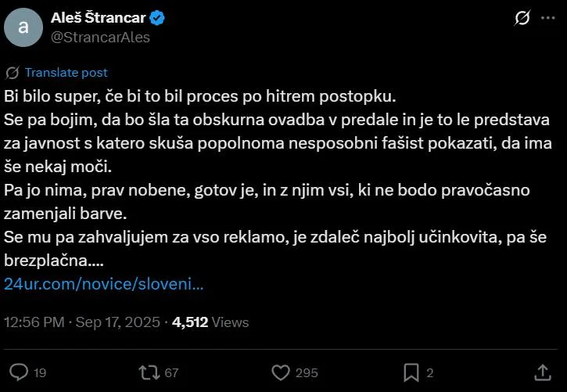Open the repost arrows icon menu
Viewport: 567px width, 392px height.
[x=148, y=372]
